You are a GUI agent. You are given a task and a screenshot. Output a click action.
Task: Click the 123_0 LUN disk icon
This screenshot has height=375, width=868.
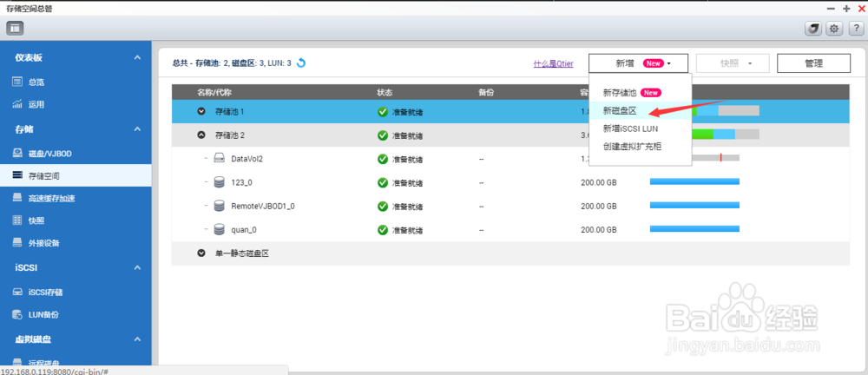click(x=220, y=182)
